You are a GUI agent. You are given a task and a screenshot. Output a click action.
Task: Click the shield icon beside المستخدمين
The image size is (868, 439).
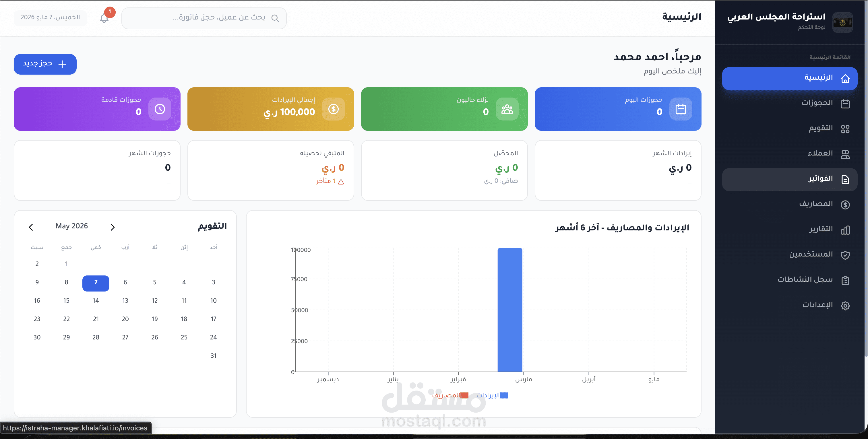845,255
